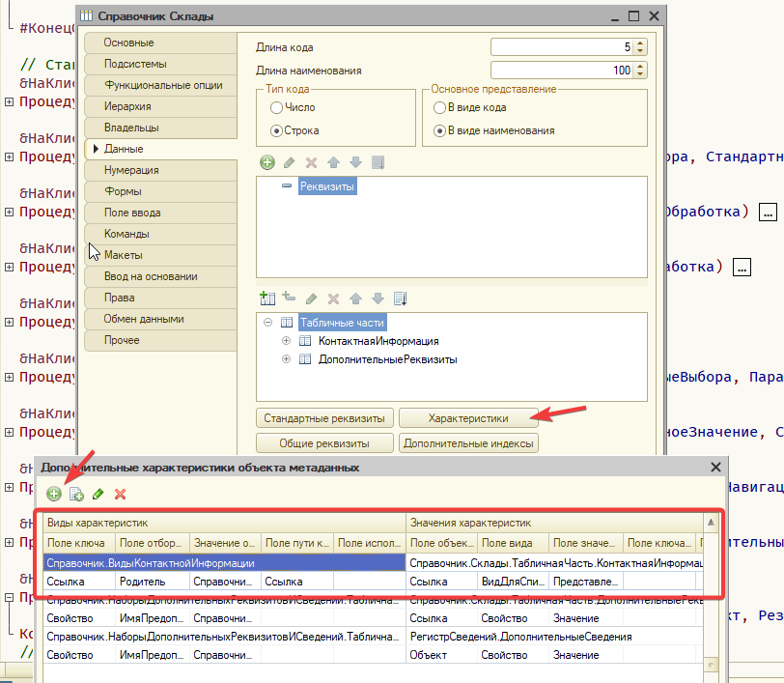Click copy characteristic icon in dialog toolbar
The height and width of the screenshot is (683, 784).
coord(76,494)
